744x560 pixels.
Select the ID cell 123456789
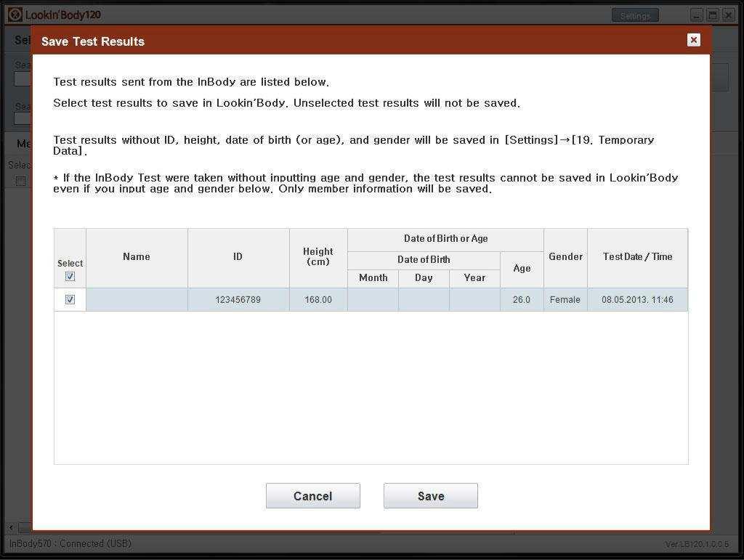click(x=238, y=300)
